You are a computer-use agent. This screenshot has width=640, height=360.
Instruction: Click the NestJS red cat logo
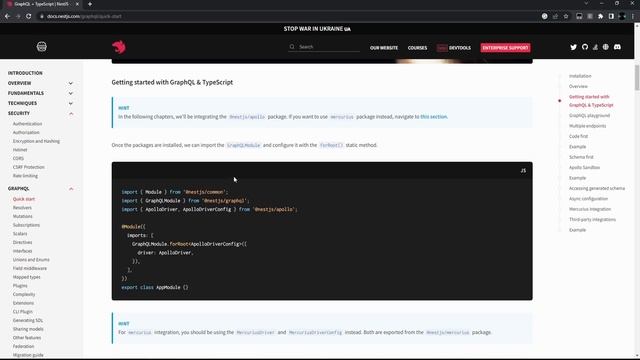(x=119, y=47)
